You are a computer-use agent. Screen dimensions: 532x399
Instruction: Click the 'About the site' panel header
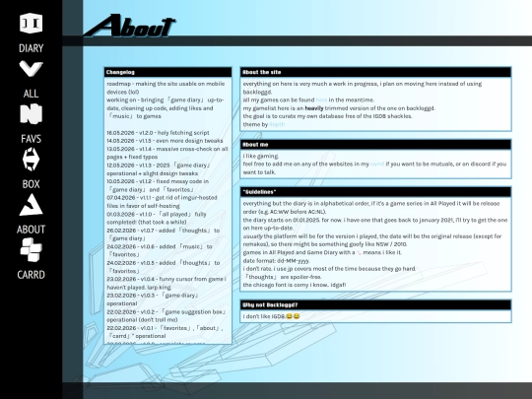[x=375, y=72]
